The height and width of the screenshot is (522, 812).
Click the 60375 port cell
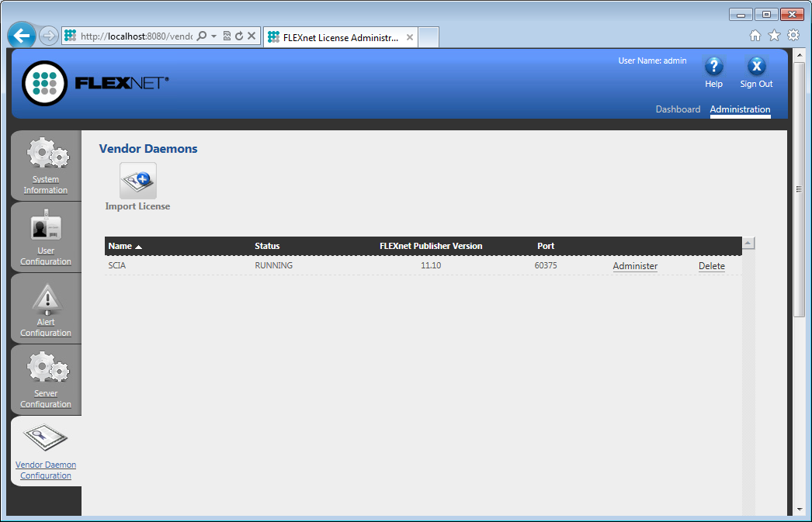click(x=546, y=265)
